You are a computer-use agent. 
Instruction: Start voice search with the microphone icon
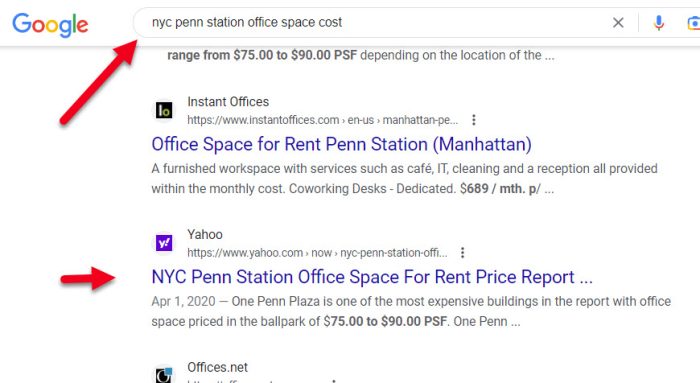(658, 23)
